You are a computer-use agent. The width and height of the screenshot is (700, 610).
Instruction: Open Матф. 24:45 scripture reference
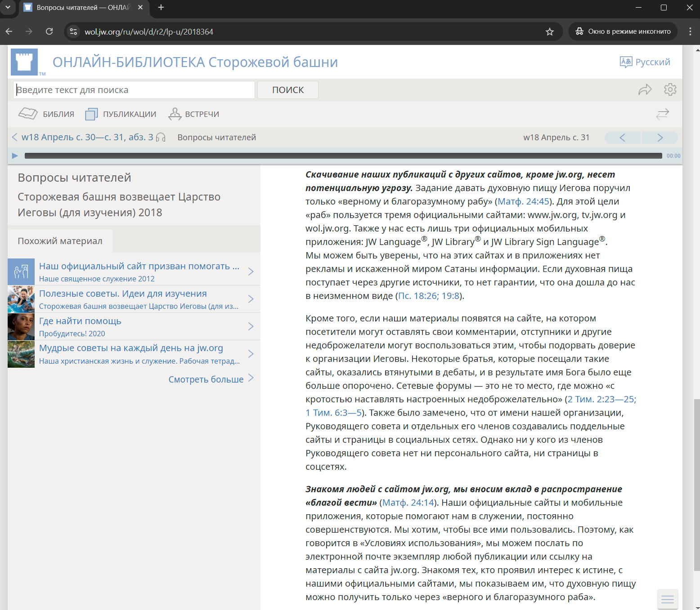pyautogui.click(x=523, y=201)
